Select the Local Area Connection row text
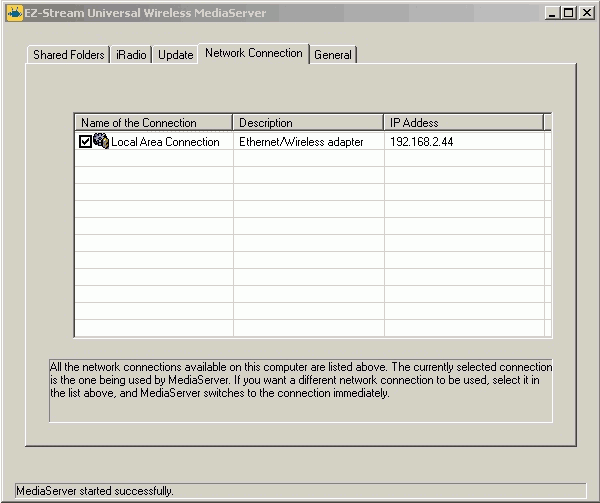 (x=165, y=142)
